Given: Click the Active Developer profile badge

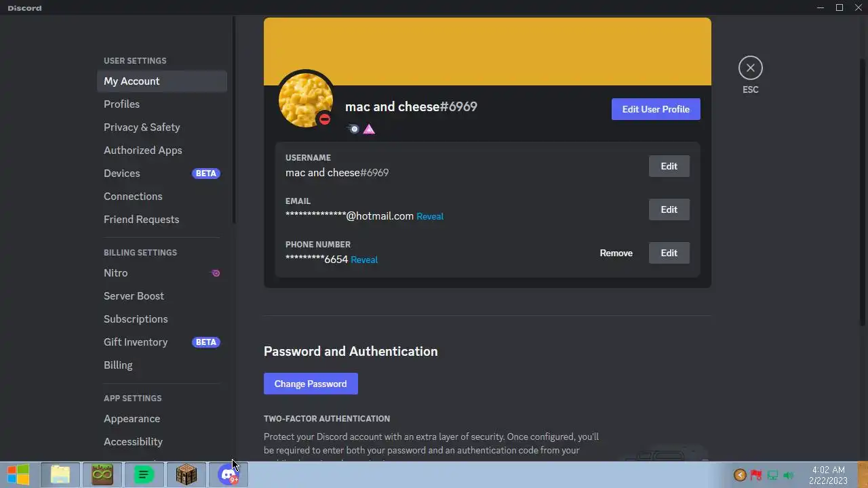Looking at the screenshot, I should pyautogui.click(x=353, y=129).
